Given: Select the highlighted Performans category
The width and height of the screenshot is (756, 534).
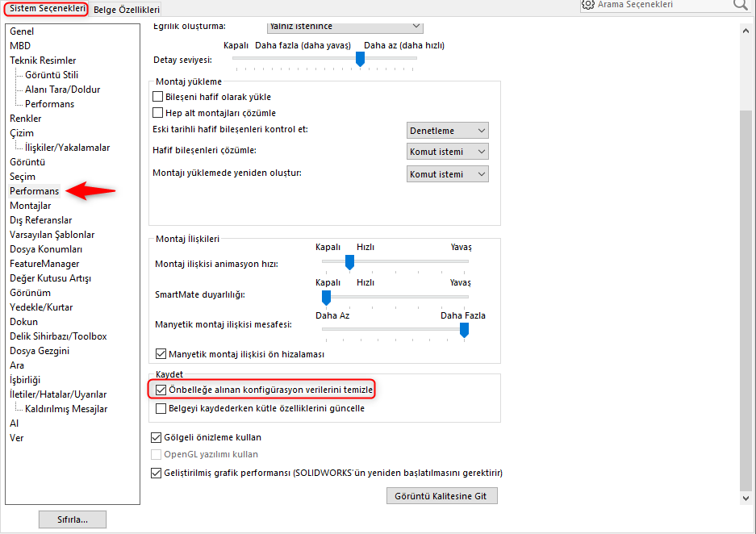Looking at the screenshot, I should pos(34,191).
